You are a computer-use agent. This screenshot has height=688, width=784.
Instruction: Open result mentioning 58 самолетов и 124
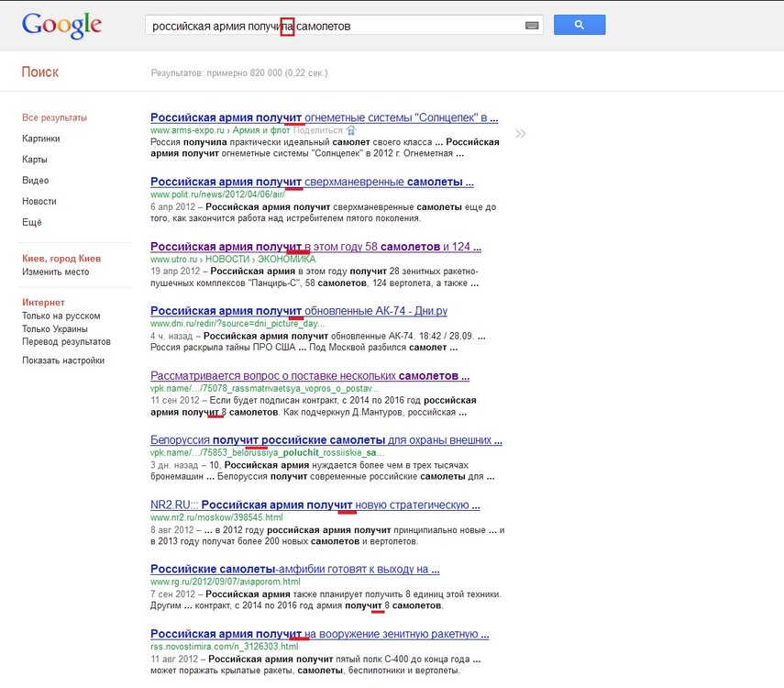point(316,247)
